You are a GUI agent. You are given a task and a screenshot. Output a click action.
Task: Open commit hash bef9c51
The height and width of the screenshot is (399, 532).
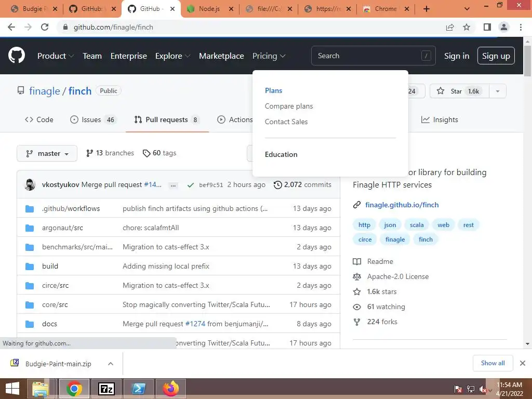[x=211, y=185]
